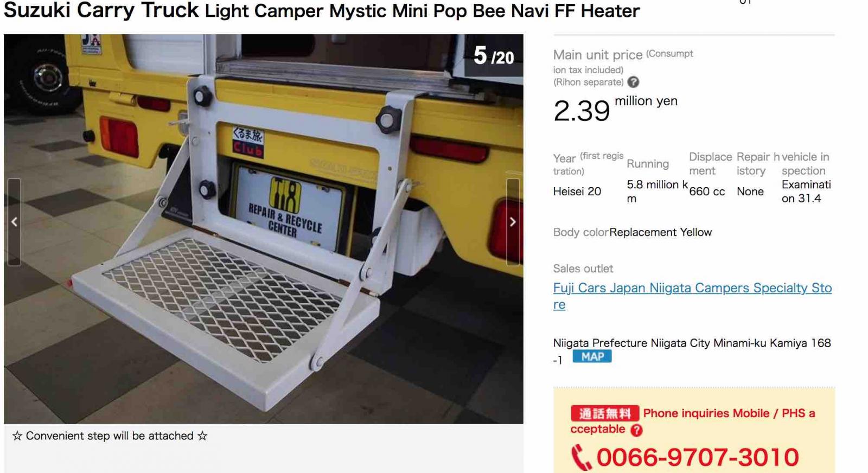Click the phone number 0066-9707-3010
868x473 pixels.
(x=698, y=457)
